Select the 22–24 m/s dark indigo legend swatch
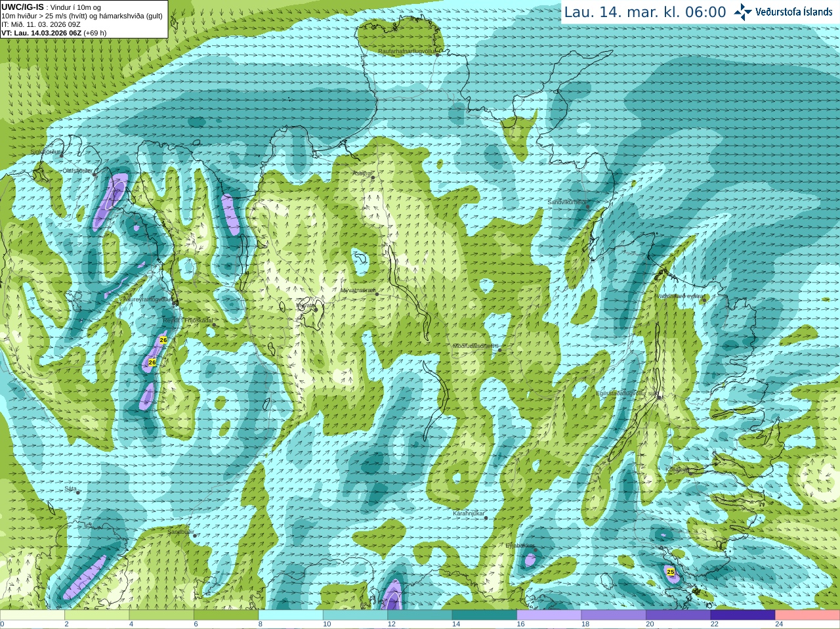The height and width of the screenshot is (629, 840). [743, 615]
